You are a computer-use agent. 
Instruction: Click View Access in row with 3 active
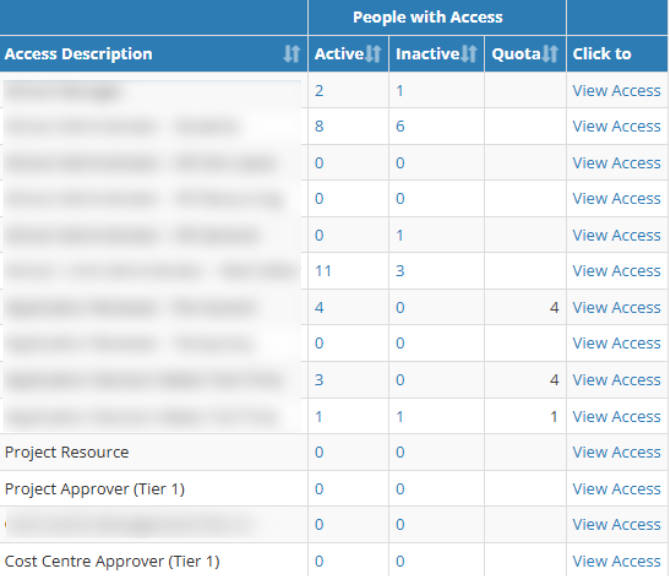pos(617,380)
